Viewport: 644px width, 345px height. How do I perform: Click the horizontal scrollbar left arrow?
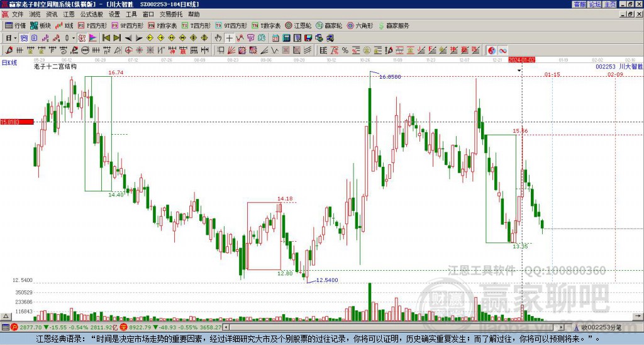(x=226, y=327)
